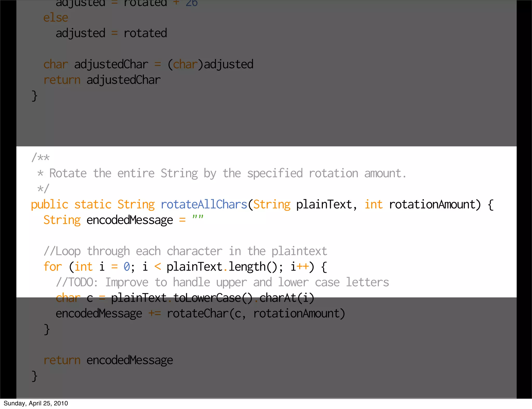Click the opening '/**' Javadoc marker
This screenshot has height=409, width=532.
pyautogui.click(x=40, y=157)
